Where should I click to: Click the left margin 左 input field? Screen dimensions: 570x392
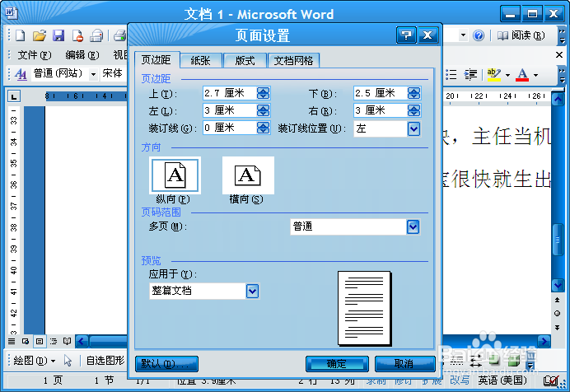[x=230, y=110]
